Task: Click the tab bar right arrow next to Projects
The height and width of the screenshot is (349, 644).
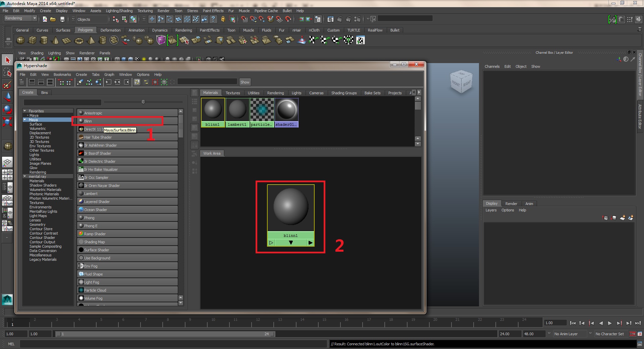Action: (419, 92)
